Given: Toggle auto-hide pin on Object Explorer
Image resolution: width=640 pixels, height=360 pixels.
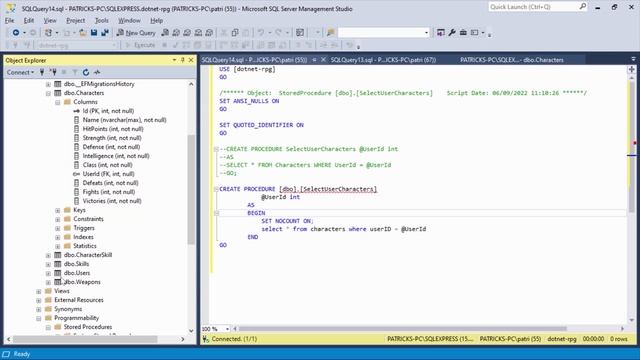Looking at the screenshot, I should 182,60.
